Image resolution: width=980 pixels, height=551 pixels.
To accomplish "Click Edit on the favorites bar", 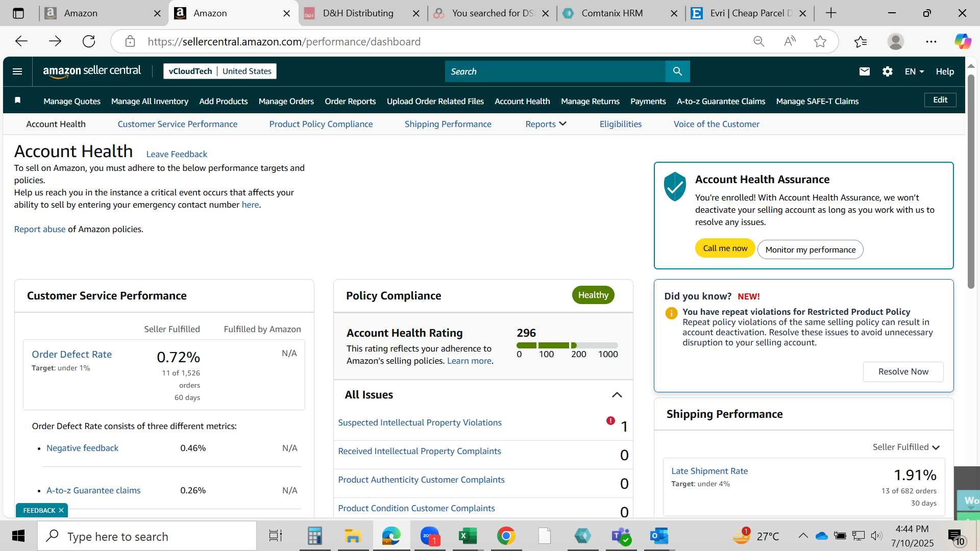I will pos(940,100).
